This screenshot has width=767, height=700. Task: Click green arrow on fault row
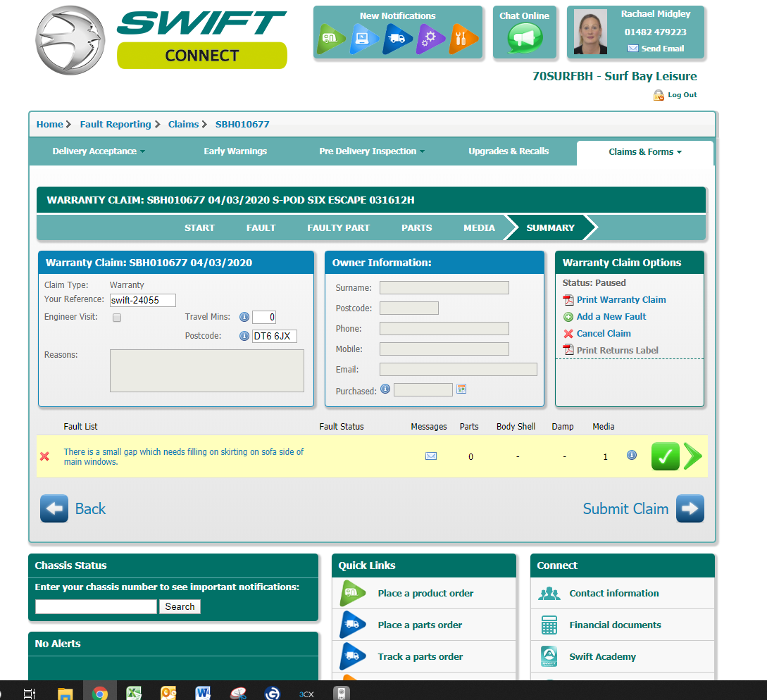(692, 456)
